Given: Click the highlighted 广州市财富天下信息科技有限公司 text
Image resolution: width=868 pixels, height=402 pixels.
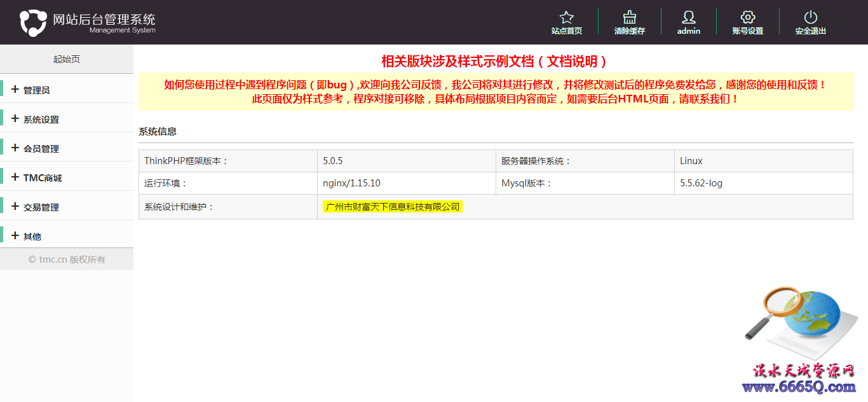Looking at the screenshot, I should (x=393, y=207).
